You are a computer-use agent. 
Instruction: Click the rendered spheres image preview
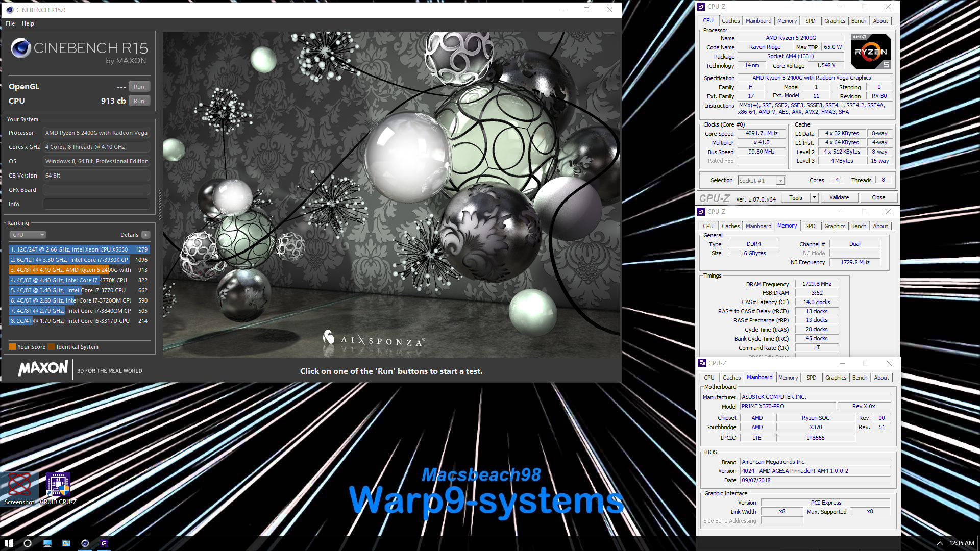coord(391,194)
